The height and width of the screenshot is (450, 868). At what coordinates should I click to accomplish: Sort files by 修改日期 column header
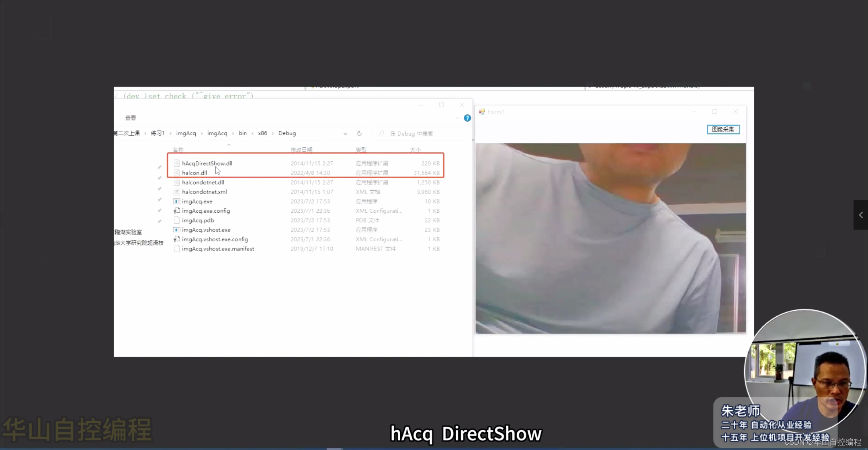pos(301,150)
